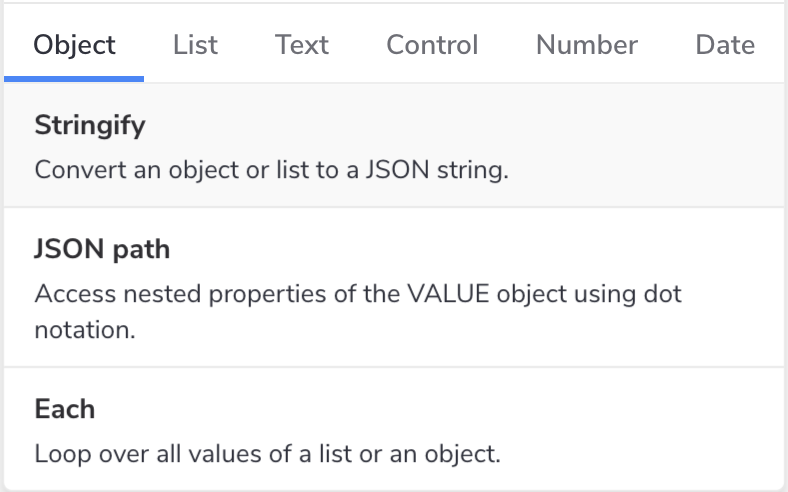Go to the Number tab
Screen dimensions: 788x492
(586, 45)
